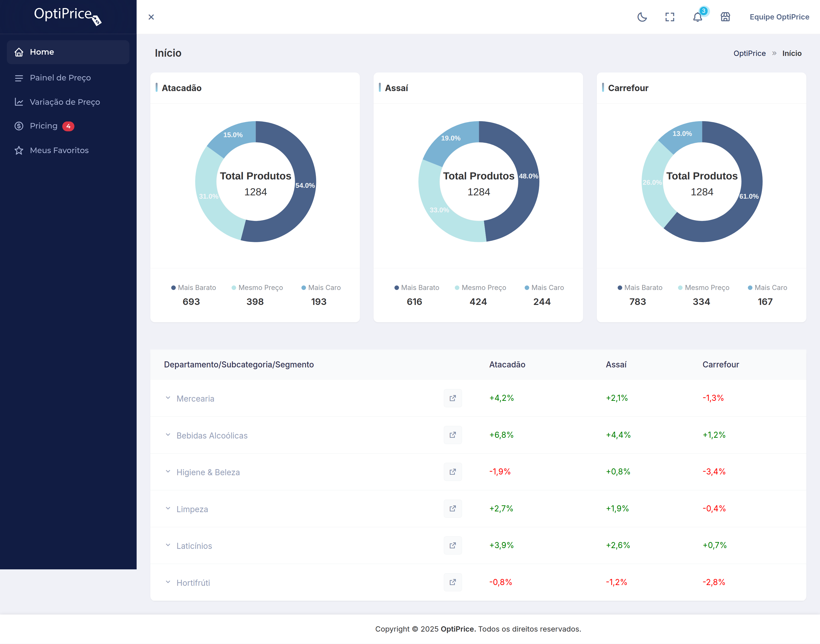Viewport: 820px width, 644px height.
Task: Open Mercearia external link icon
Action: 453,398
